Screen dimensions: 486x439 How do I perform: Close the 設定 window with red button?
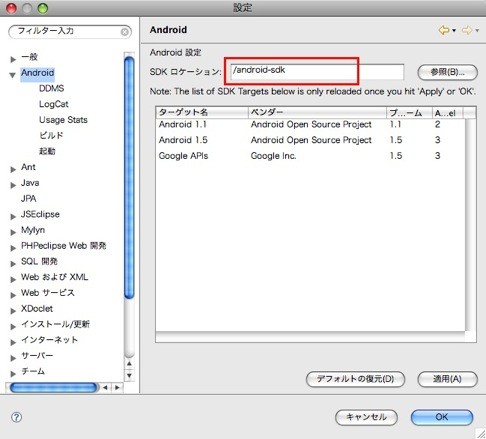click(x=11, y=8)
